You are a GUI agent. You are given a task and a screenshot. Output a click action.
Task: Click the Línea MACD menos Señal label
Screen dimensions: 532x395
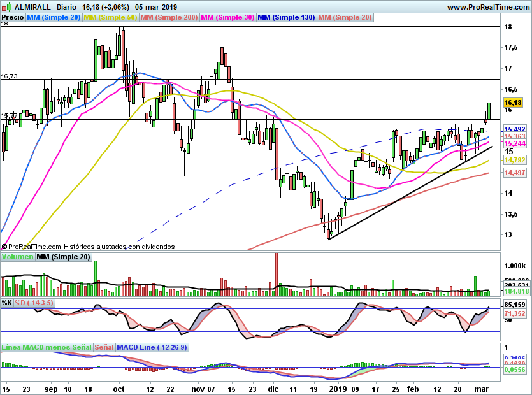click(x=47, y=347)
